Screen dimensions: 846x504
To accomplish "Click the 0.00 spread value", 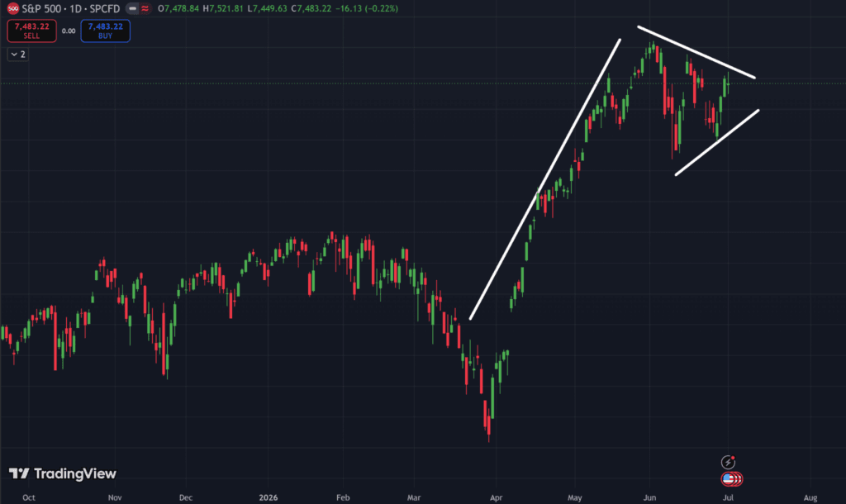I will (x=69, y=31).
